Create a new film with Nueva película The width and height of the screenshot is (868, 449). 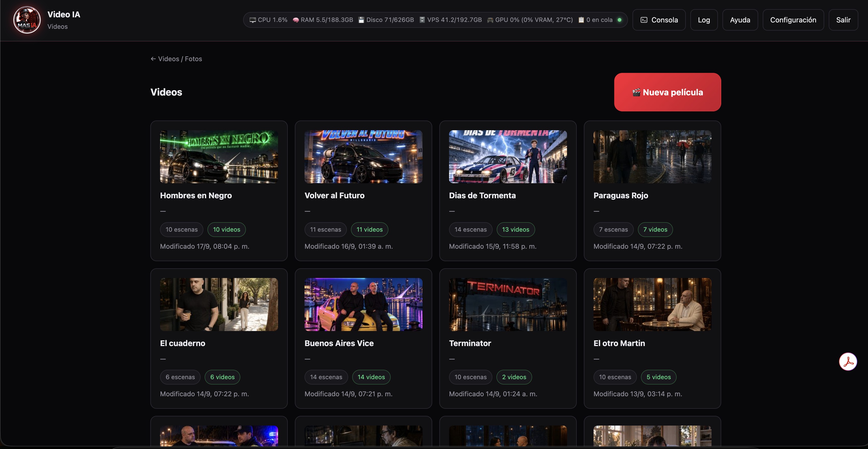pyautogui.click(x=667, y=92)
